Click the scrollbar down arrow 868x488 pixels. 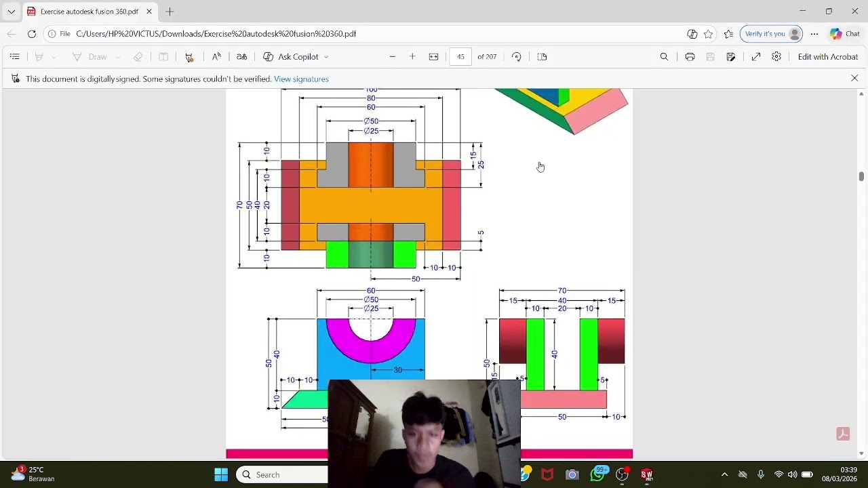pyautogui.click(x=861, y=453)
